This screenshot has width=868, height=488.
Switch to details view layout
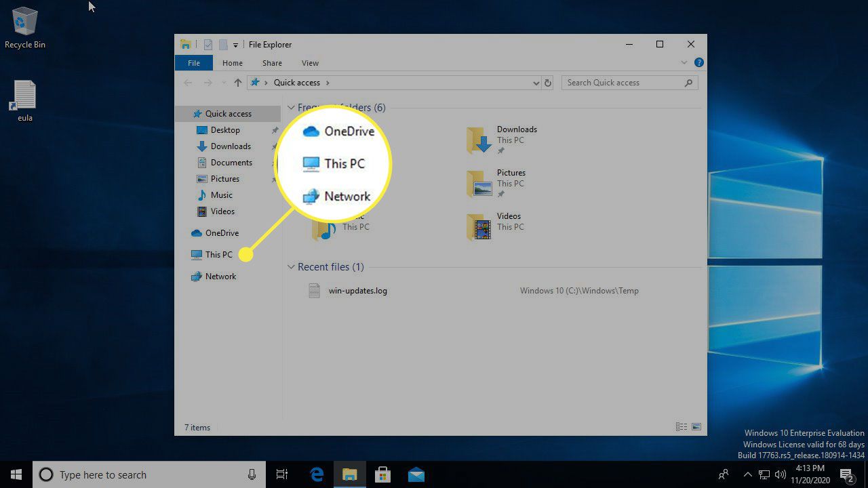(682, 427)
